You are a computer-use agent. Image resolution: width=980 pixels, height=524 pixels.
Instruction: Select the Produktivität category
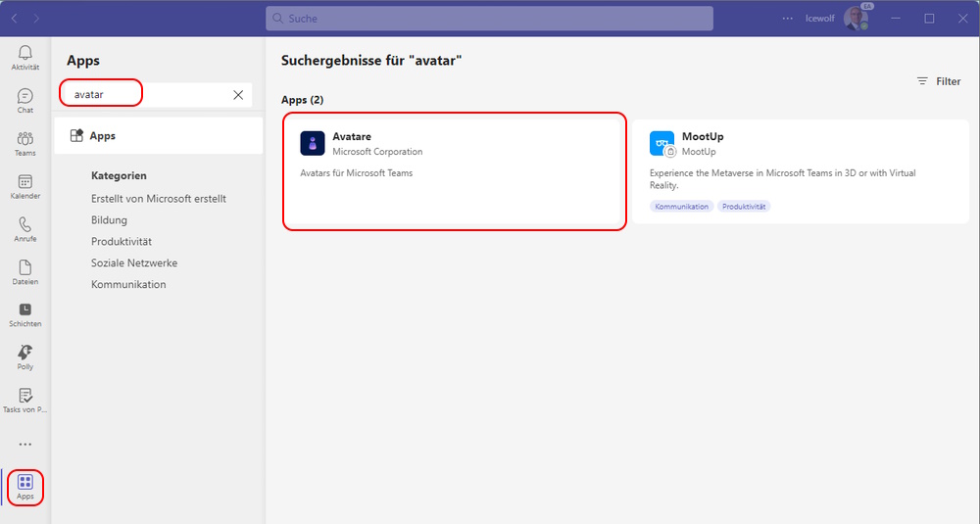tap(122, 241)
